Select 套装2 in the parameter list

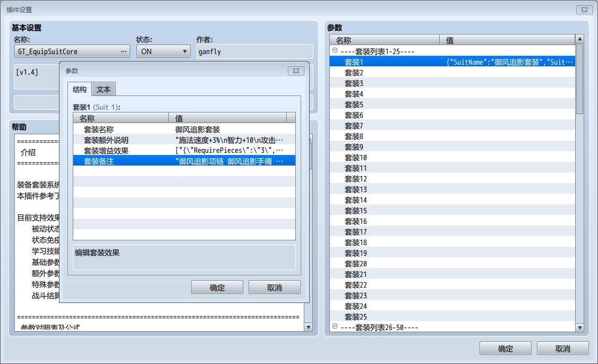pos(452,72)
